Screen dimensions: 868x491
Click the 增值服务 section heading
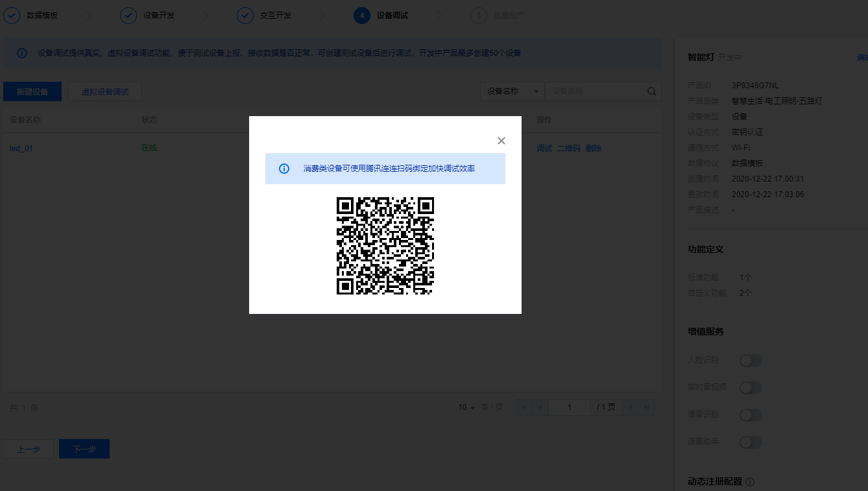(706, 331)
